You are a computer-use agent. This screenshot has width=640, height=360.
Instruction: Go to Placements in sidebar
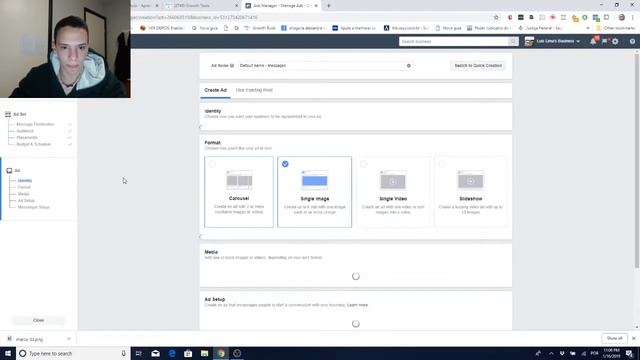pyautogui.click(x=27, y=138)
